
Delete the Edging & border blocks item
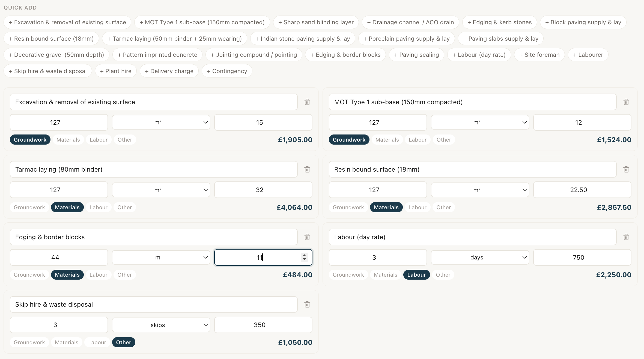307,237
